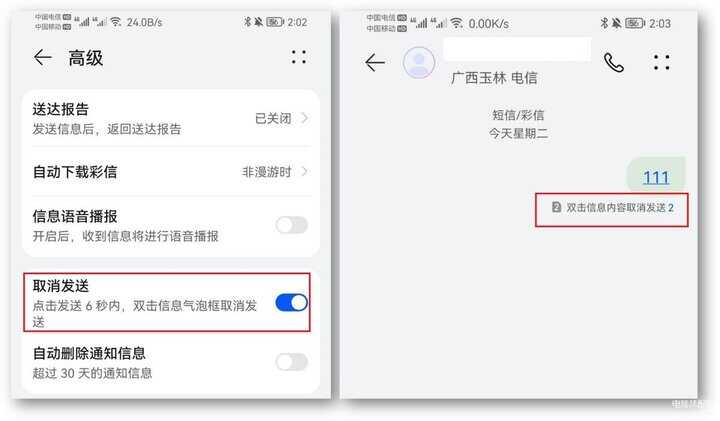This screenshot has width=720, height=421.
Task: Go back from the message conversation
Action: click(x=375, y=62)
